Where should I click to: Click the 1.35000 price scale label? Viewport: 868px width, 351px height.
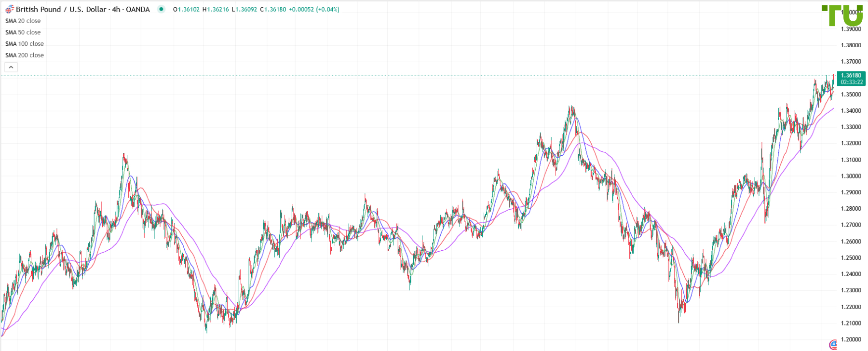point(851,94)
